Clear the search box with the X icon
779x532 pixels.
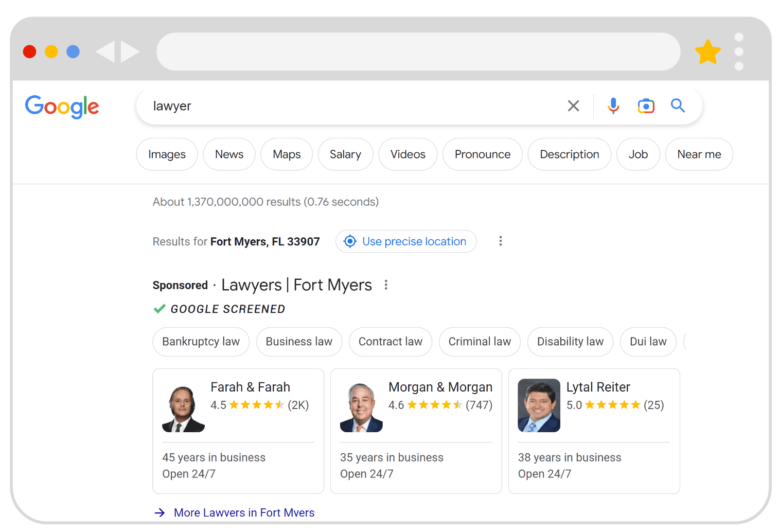coord(573,106)
